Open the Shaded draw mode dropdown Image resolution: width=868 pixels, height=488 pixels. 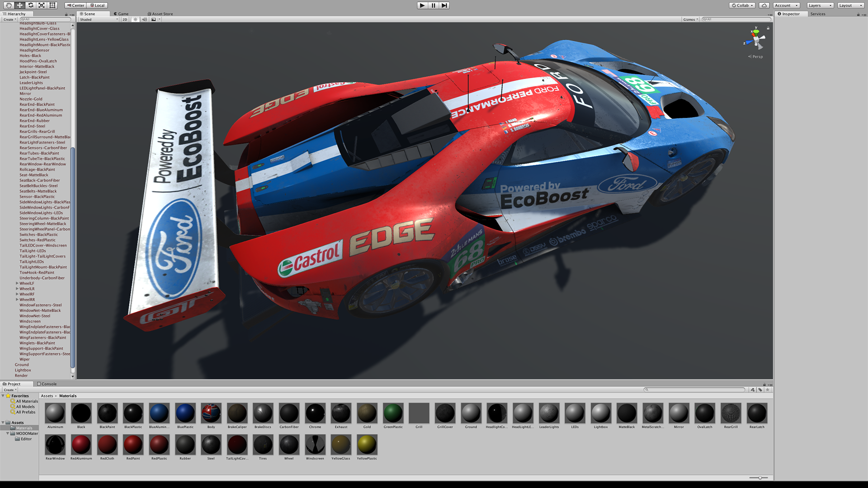pos(99,19)
